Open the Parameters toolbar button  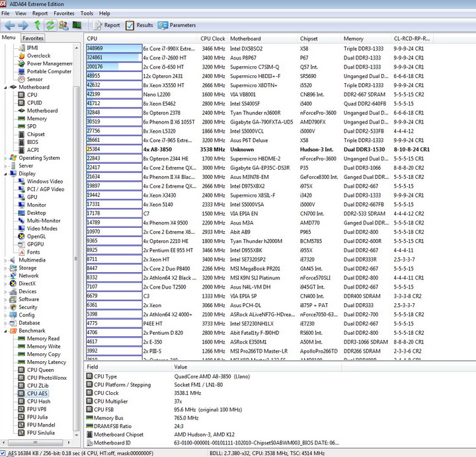(177, 25)
